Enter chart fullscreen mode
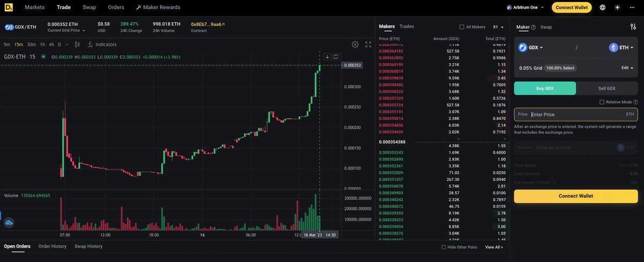The width and height of the screenshot is (644, 262). click(x=368, y=45)
